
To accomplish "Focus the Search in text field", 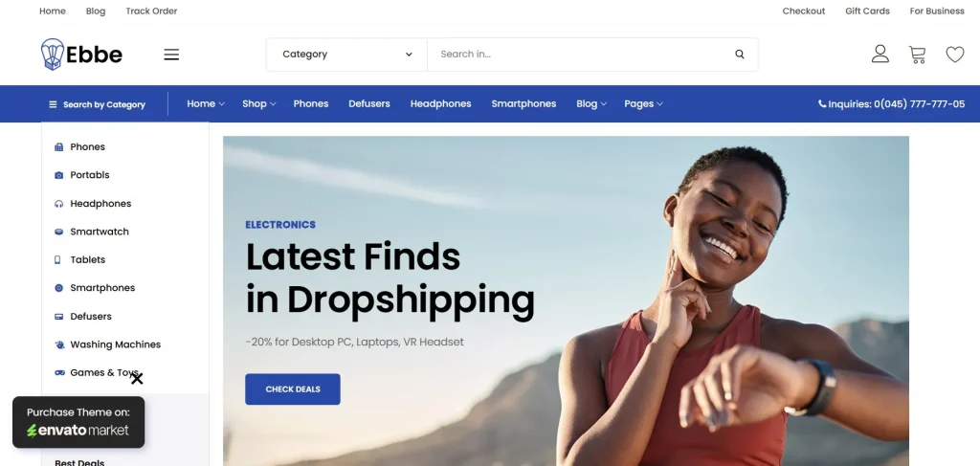I will [x=581, y=55].
